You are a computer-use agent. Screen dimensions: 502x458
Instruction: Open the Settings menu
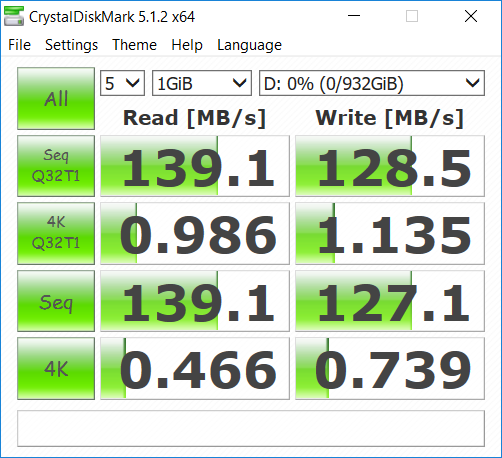pyautogui.click(x=71, y=45)
